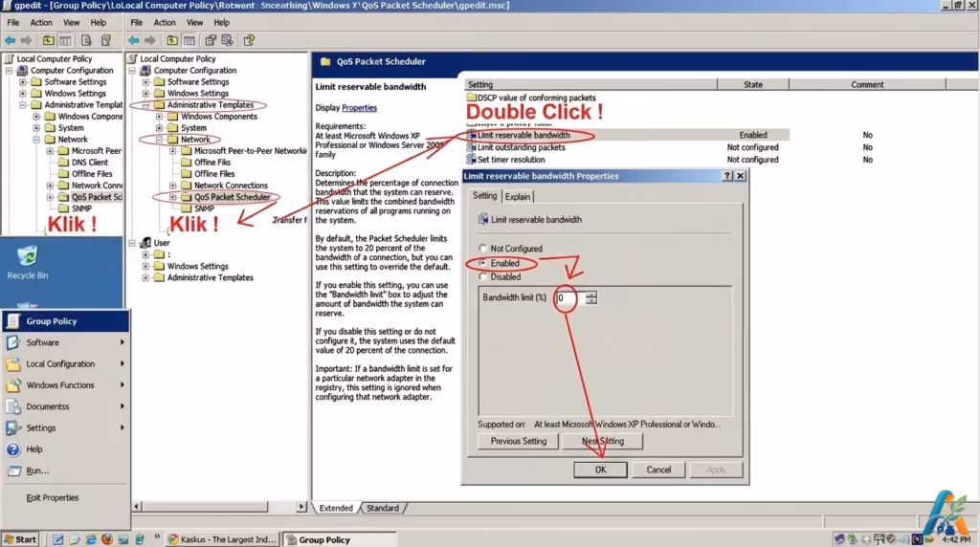Click the Bandwidth limit (%) input box
The image size is (980, 547).
[x=570, y=297]
